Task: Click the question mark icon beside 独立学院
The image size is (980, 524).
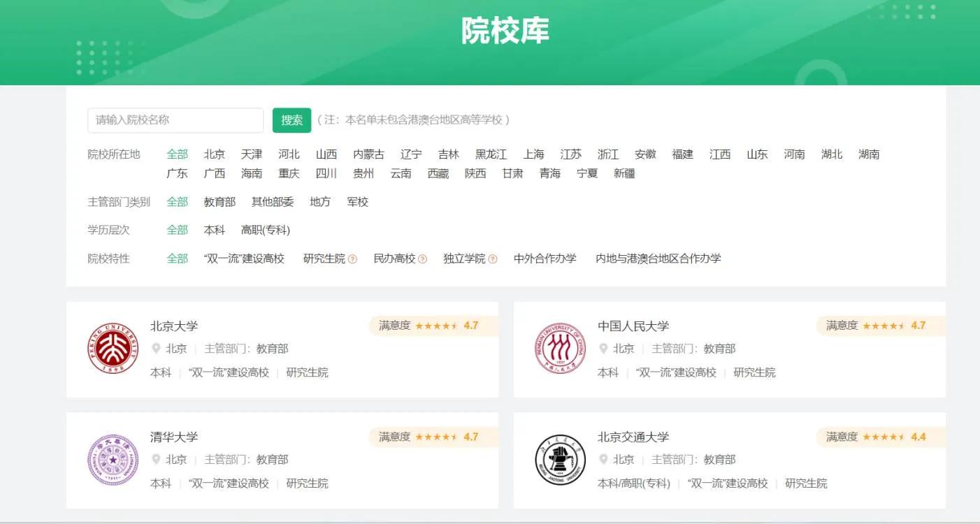Action: tap(493, 258)
